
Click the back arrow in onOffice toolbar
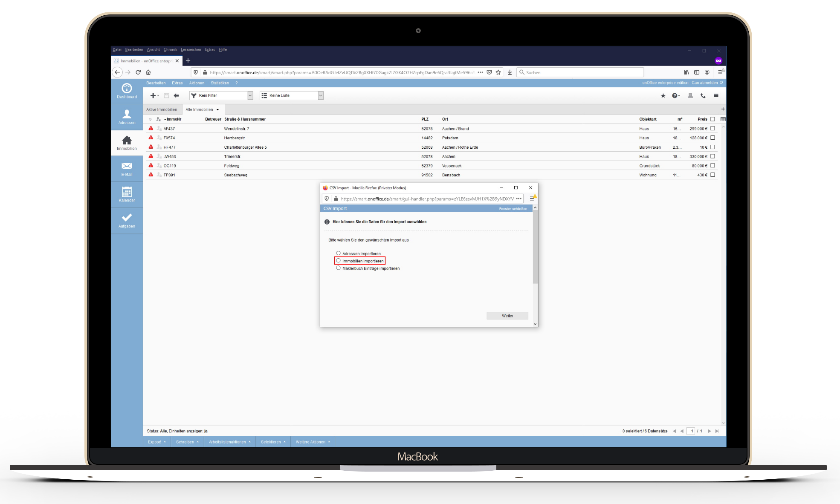coord(176,96)
